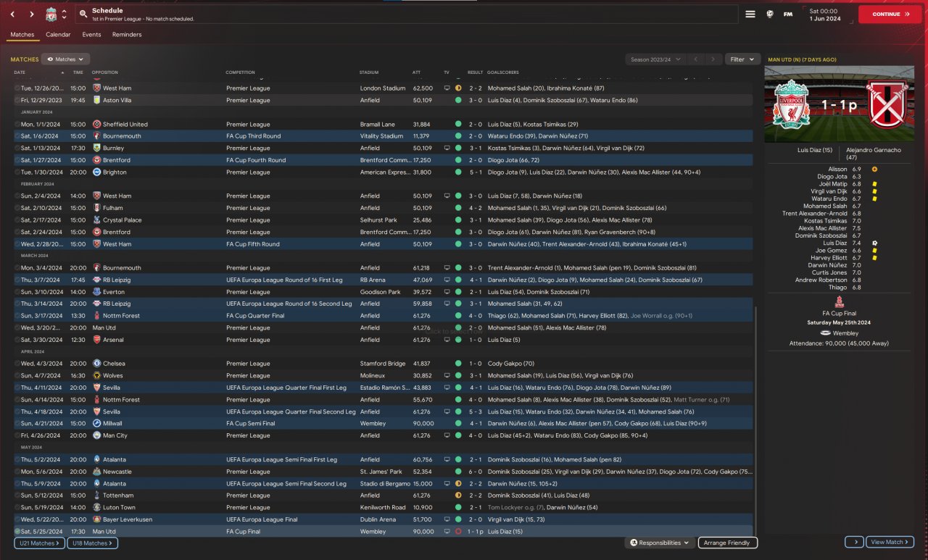Viewport: 928px width, 560px height.
Task: Open the club switcher chevrons beside the badge
Action: pos(64,14)
